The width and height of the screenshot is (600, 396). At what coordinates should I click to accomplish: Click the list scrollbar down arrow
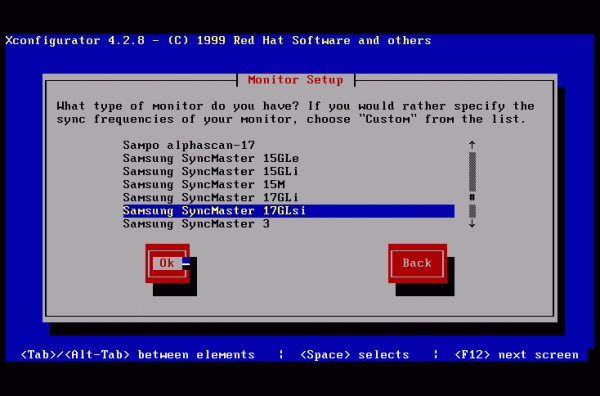point(472,223)
